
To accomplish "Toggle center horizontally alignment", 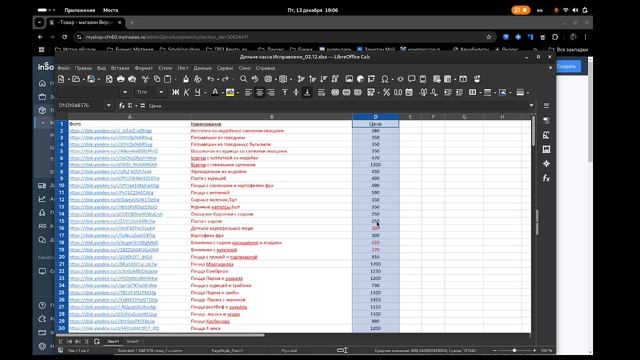I will (x=260, y=93).
